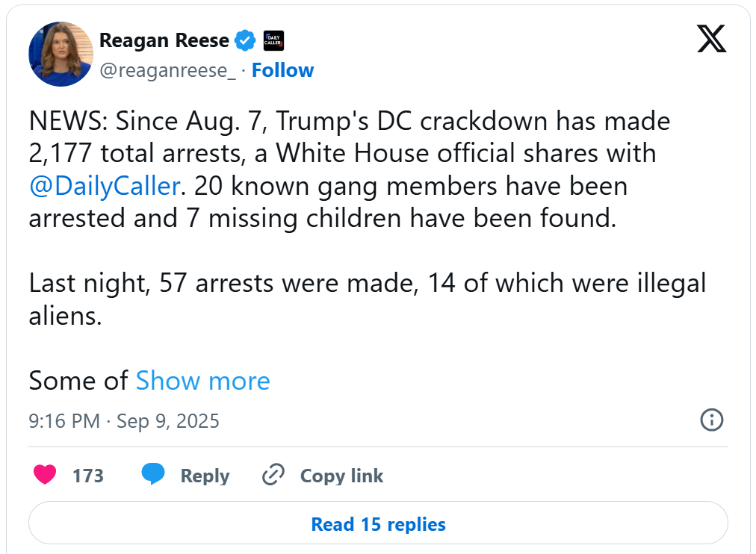Click the blue reply speech bubble icon
Image resolution: width=756 pixels, height=554 pixels.
pos(153,475)
